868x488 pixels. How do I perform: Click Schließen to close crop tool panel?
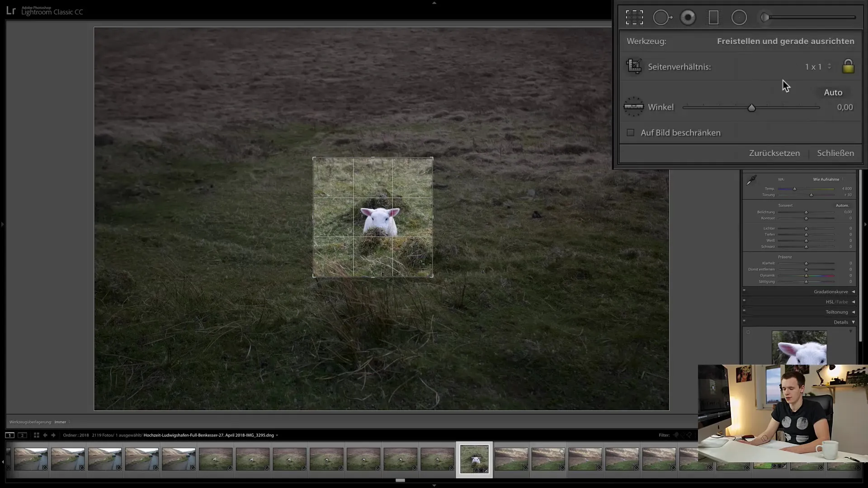(836, 153)
